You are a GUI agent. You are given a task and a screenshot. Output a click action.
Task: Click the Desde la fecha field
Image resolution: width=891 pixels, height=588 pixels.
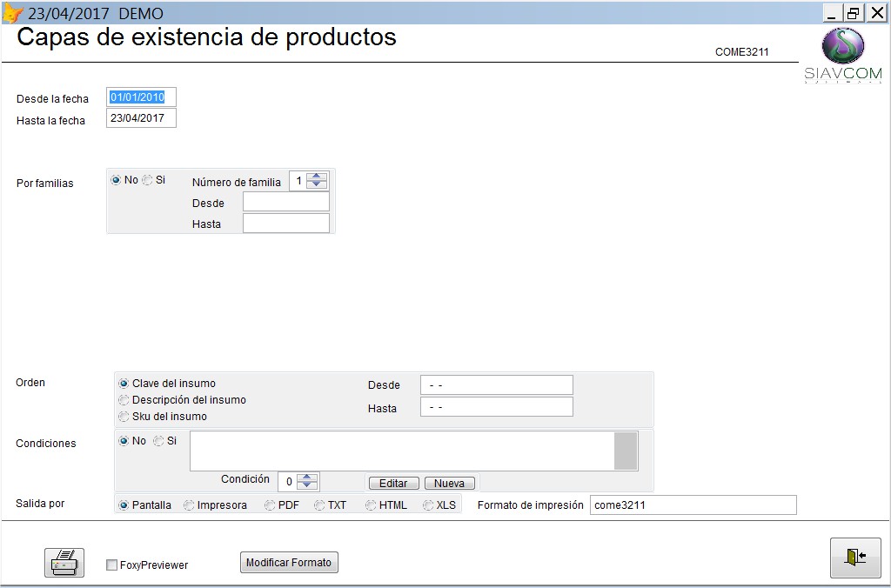point(141,97)
